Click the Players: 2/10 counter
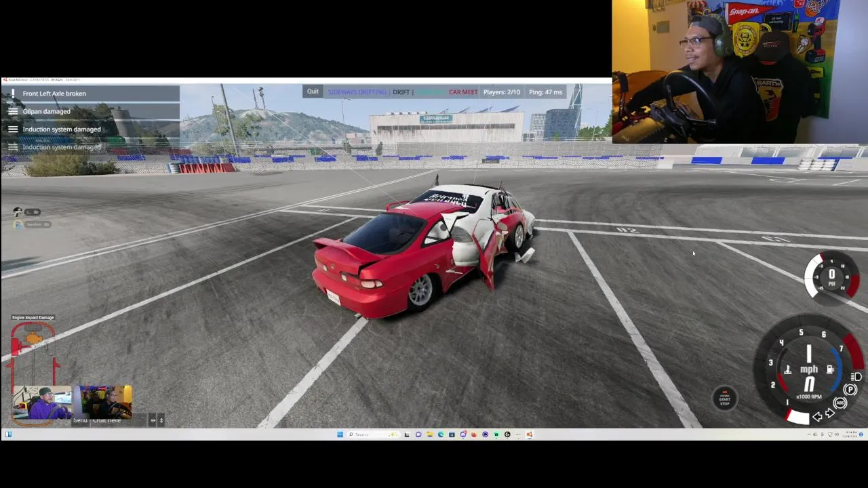868x488 pixels. coord(501,92)
